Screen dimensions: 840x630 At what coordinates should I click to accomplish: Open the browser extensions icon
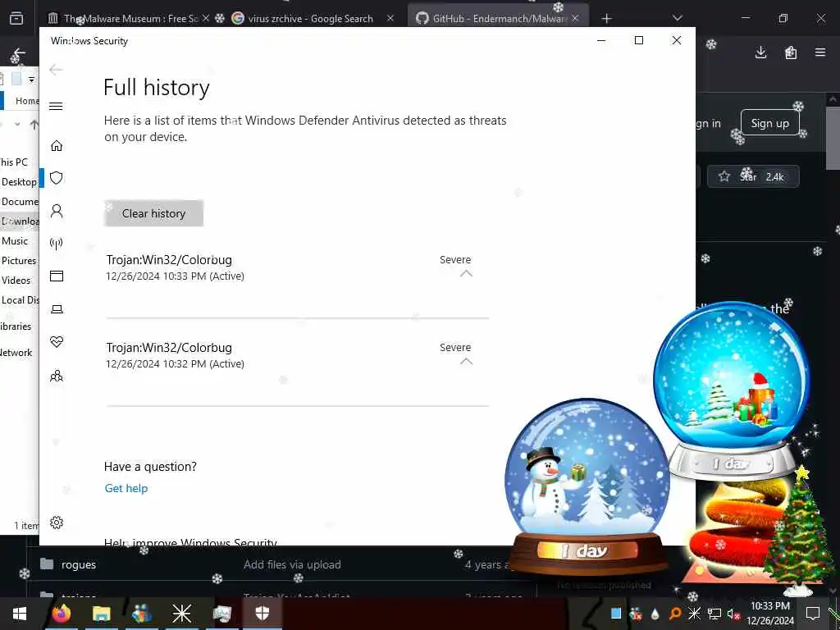(x=791, y=52)
